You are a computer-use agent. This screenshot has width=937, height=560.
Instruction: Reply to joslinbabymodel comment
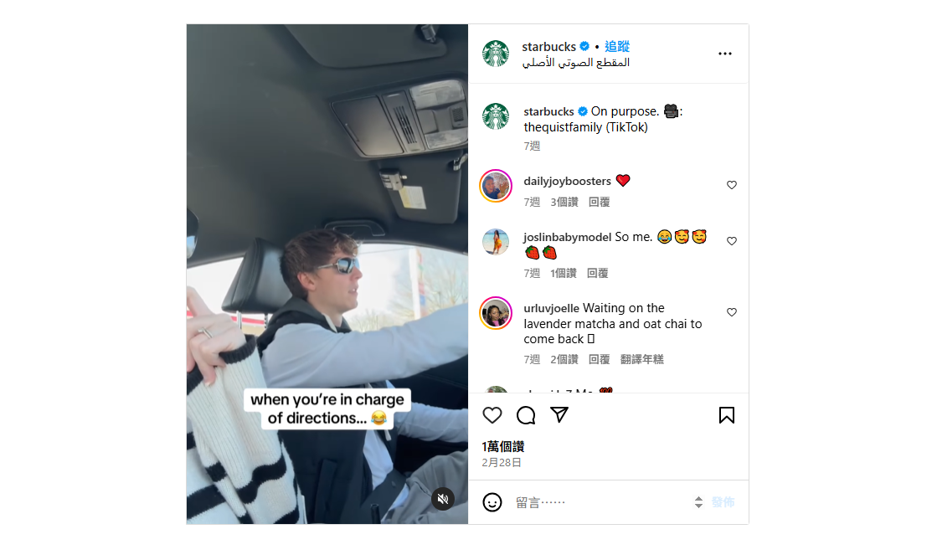coord(597,273)
